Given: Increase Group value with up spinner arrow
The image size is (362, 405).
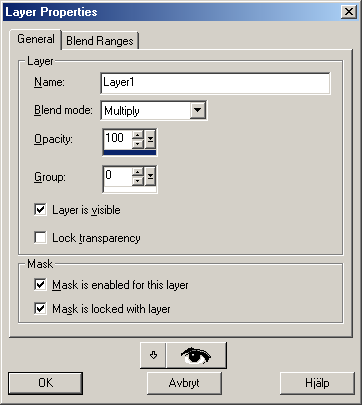Looking at the screenshot, I should click(138, 172).
